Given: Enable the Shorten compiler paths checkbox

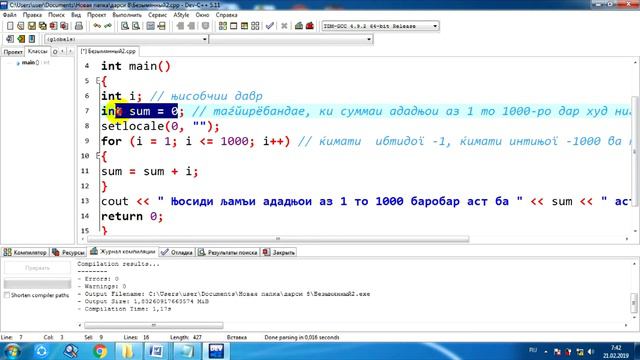Looking at the screenshot, I should click(7, 295).
